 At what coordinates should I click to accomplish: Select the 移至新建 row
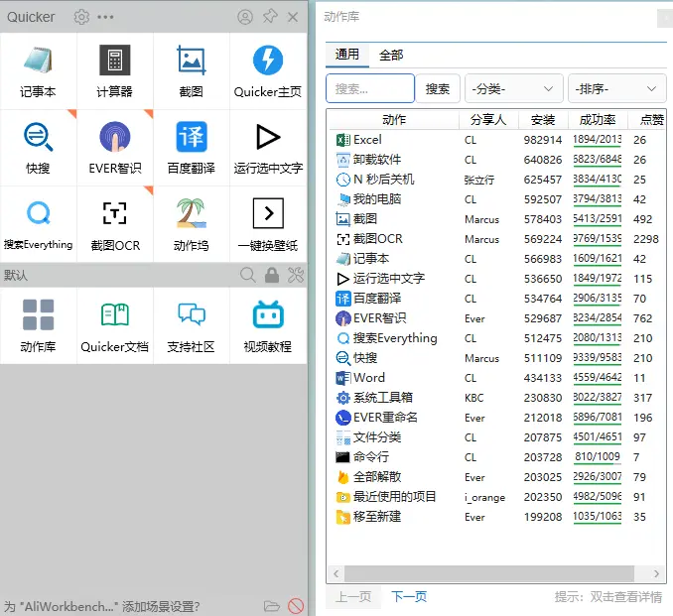coord(497,517)
